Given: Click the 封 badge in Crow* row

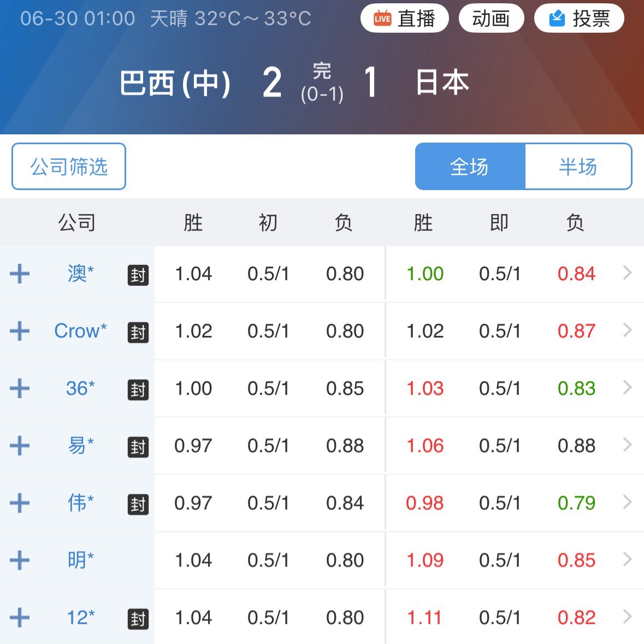Looking at the screenshot, I should [138, 332].
